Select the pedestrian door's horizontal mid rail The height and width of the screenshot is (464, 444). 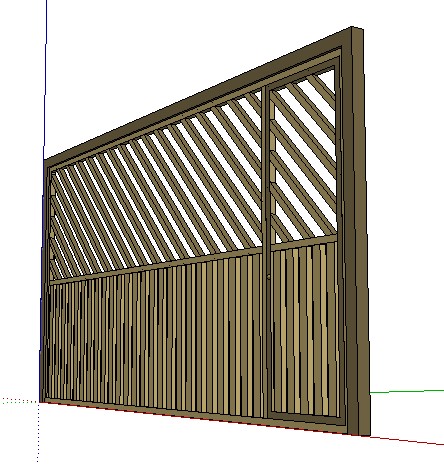point(303,242)
